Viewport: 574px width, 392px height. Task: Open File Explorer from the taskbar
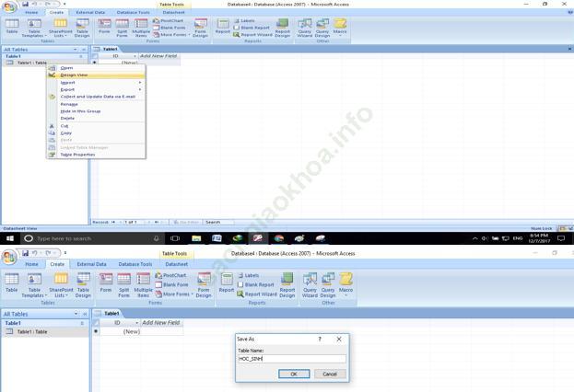pyautogui.click(x=196, y=238)
